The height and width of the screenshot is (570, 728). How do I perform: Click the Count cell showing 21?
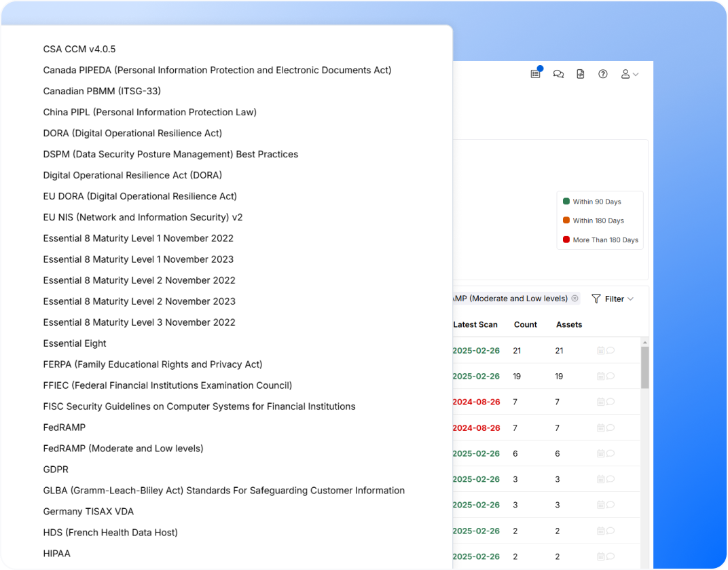click(517, 351)
